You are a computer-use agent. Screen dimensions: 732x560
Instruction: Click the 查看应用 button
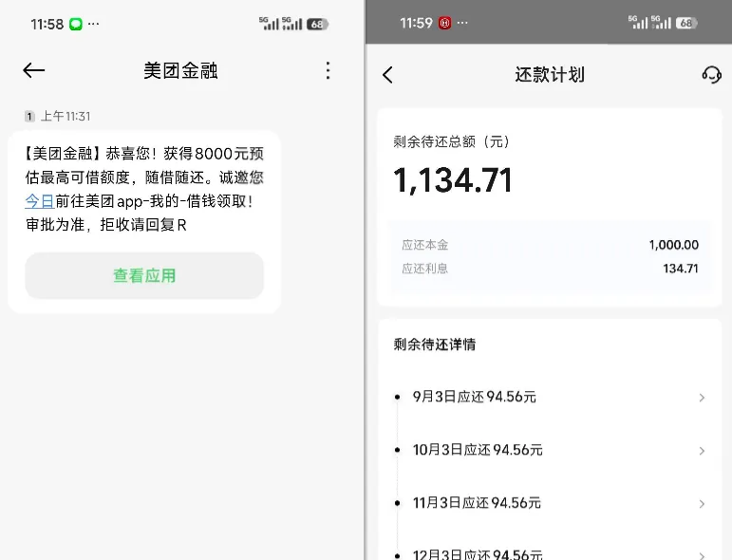tap(144, 276)
